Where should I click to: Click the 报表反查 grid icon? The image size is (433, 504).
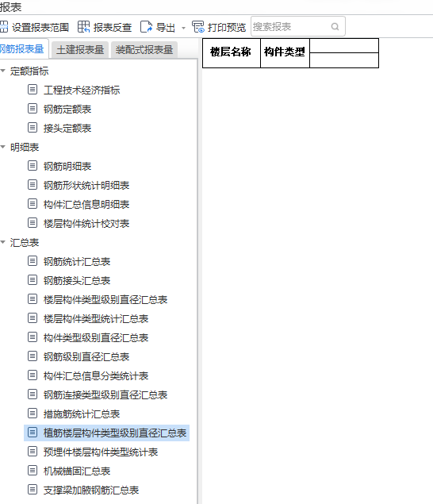(x=83, y=27)
